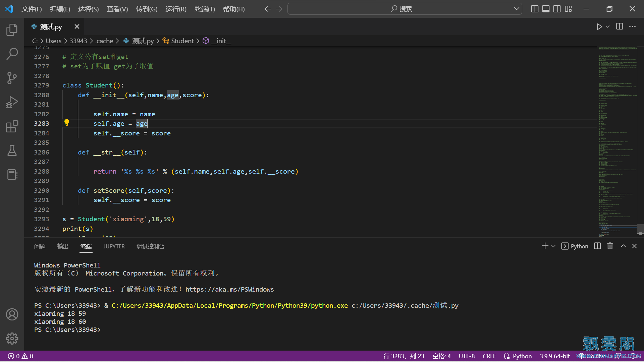Screen dimensions: 644x362
Task: Open the Search view in activity bar
Action: pos(12,54)
